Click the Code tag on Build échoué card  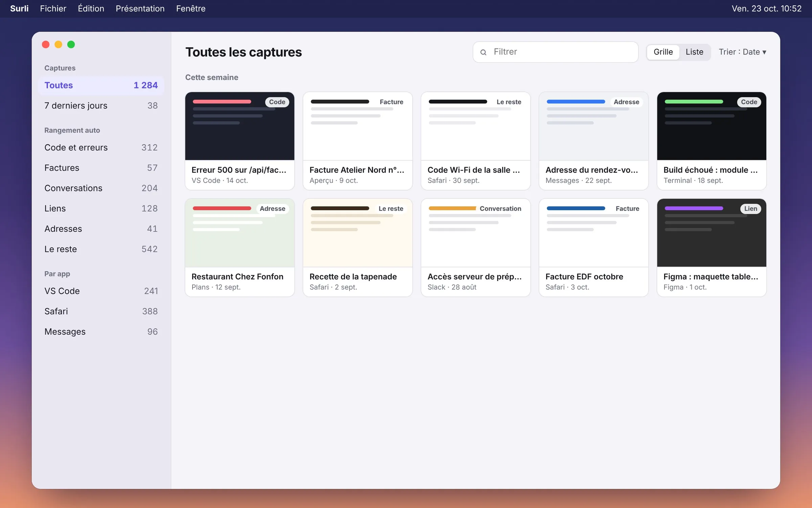(x=749, y=102)
